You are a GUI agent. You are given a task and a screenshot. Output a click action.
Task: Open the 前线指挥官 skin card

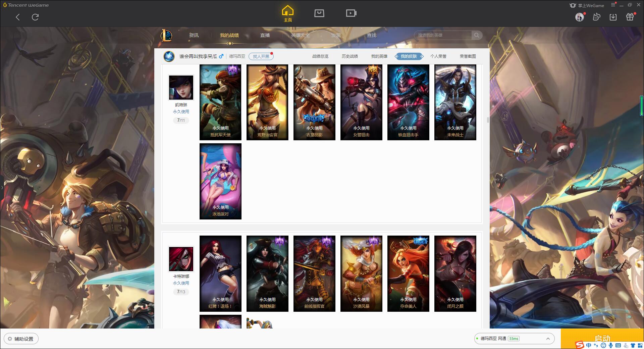point(314,273)
